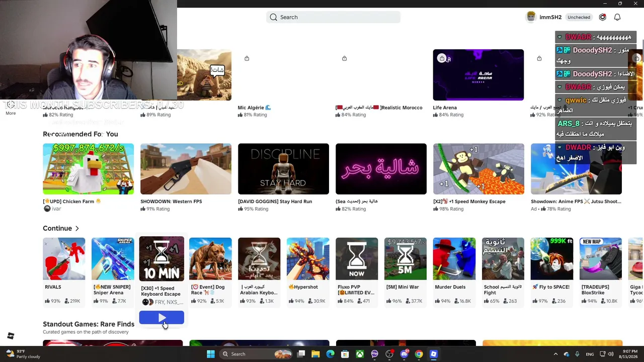The image size is (644, 362).
Task: Click the Roblox search field
Action: coord(333,17)
